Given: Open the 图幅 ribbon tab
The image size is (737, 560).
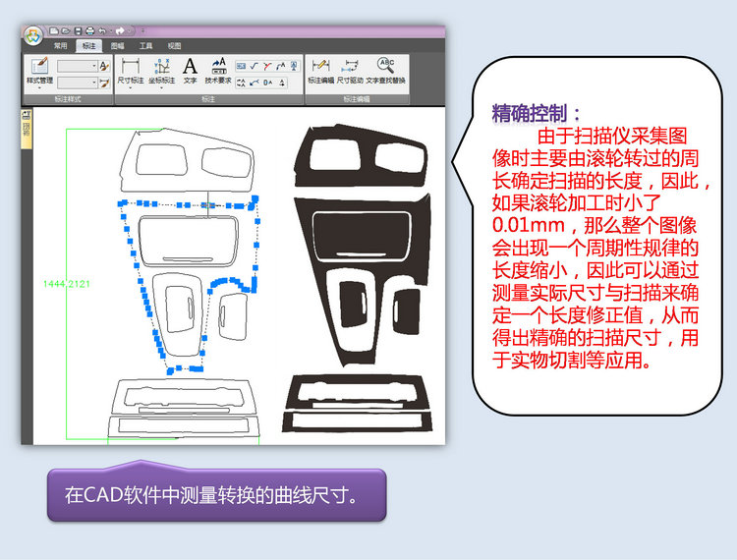Looking at the screenshot, I should coord(118,45).
